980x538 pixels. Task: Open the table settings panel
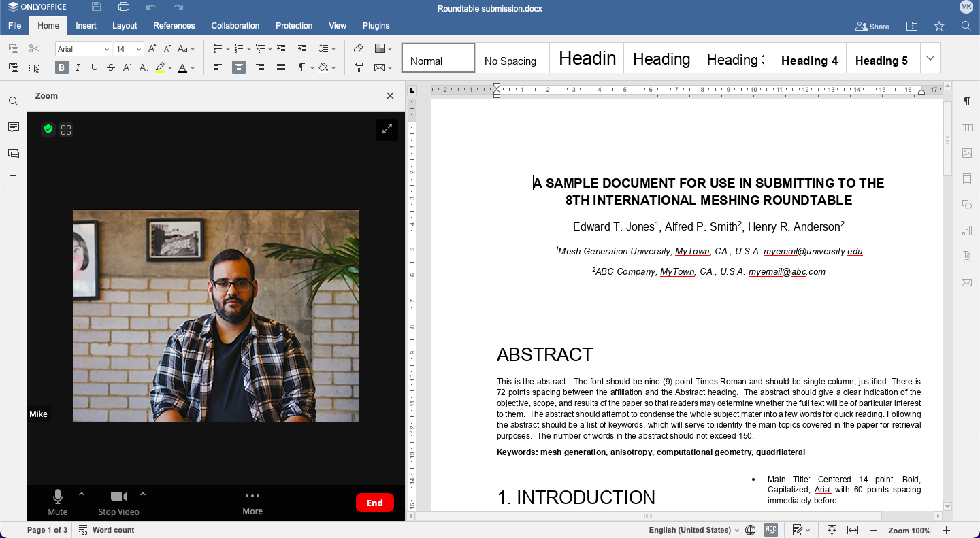(966, 127)
